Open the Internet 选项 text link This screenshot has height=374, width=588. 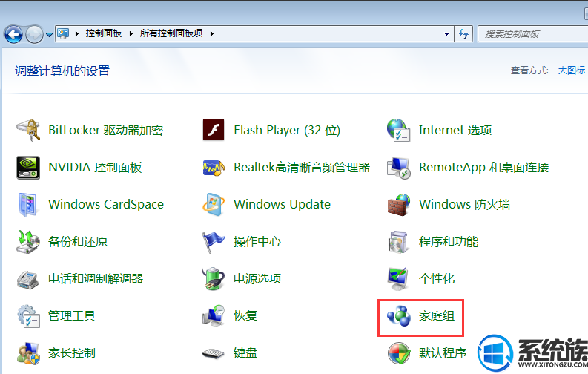tap(455, 130)
